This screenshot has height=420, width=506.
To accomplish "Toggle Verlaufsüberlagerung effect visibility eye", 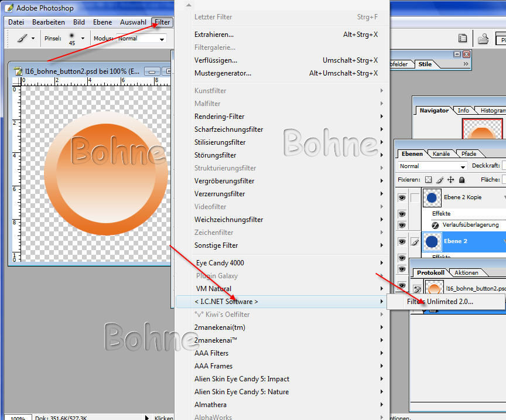I will [x=402, y=225].
